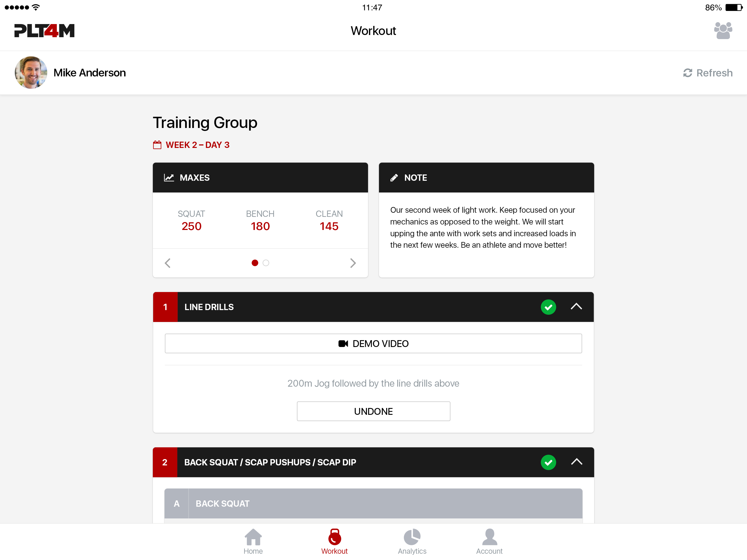This screenshot has width=747, height=560.
Task: Click the Note pencil icon
Action: point(394,178)
